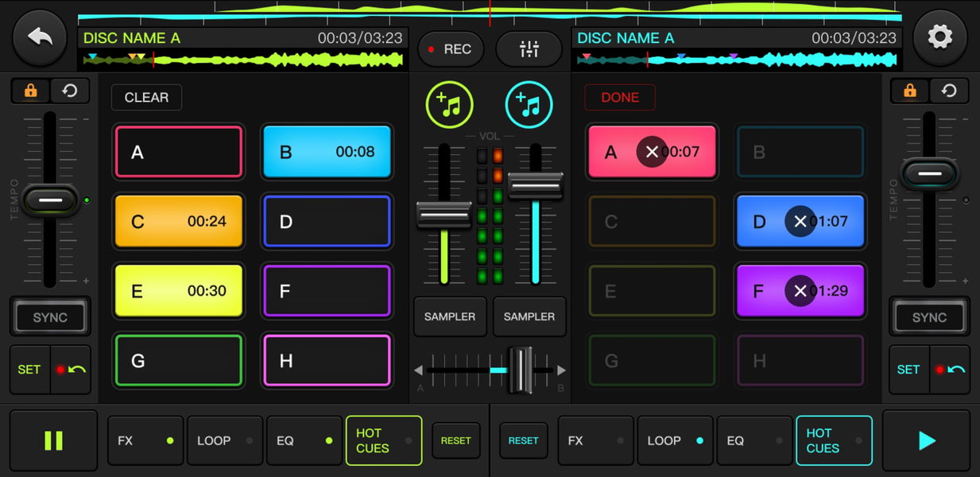Click the crossfader handle
The height and width of the screenshot is (477, 980).
coord(521,370)
